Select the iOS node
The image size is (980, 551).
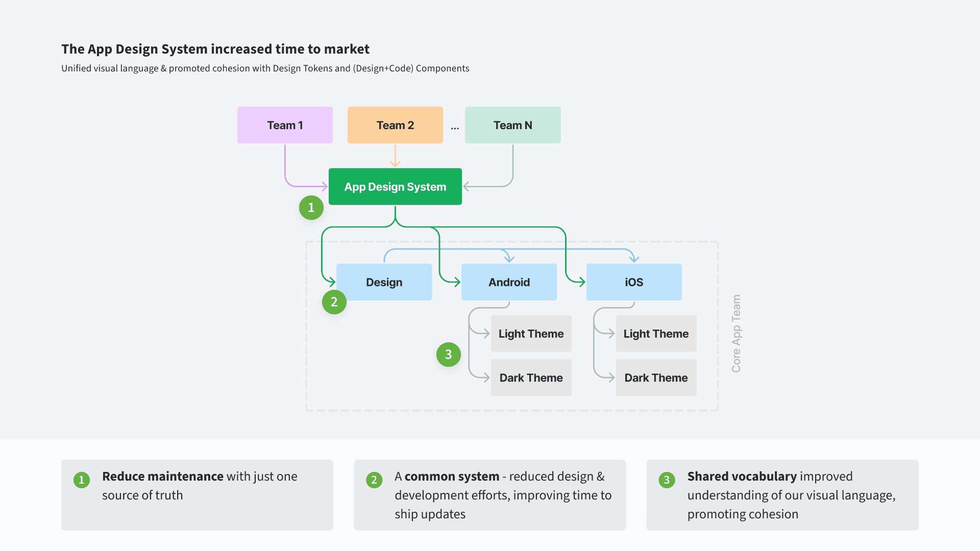(634, 282)
